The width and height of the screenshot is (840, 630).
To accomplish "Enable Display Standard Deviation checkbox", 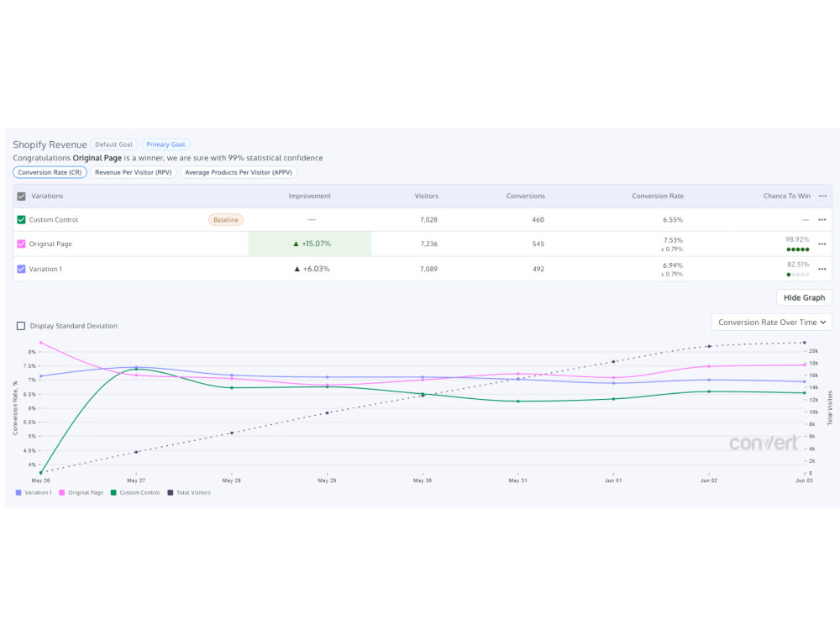I will pos(21,326).
